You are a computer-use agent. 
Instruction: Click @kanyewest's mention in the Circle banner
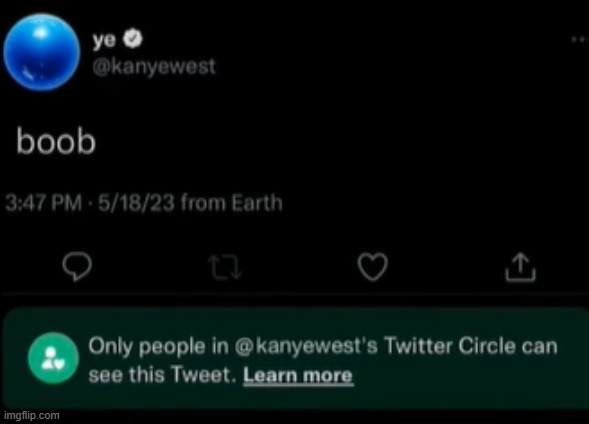pos(307,346)
